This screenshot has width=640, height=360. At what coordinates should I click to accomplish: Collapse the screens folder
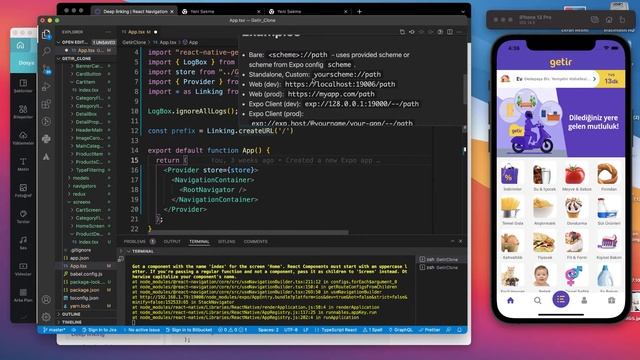tap(82, 202)
